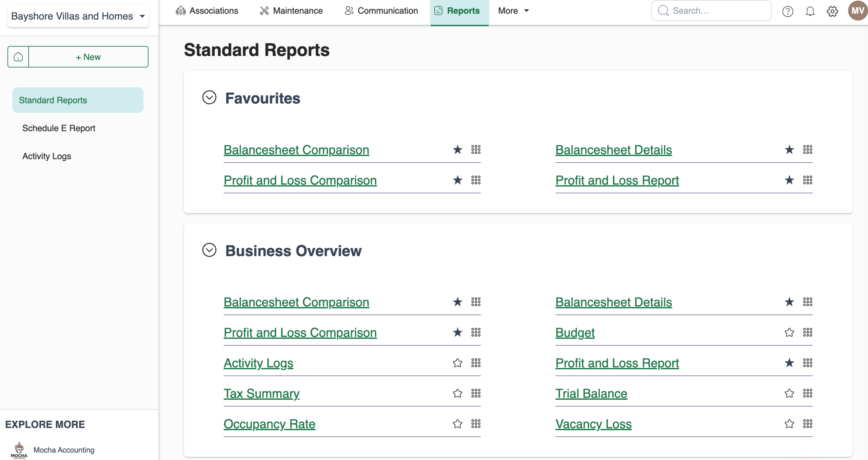Open grid menu for Vacancy Loss report
The image size is (868, 460).
tap(808, 424)
